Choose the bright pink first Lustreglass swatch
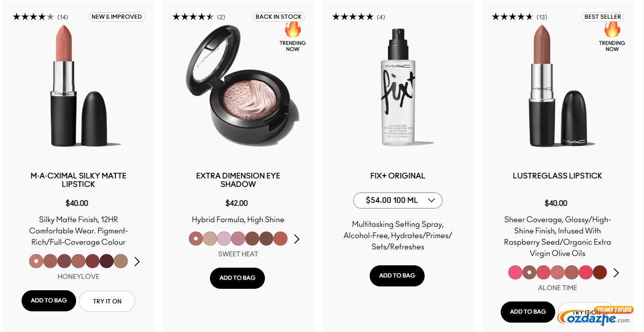Image resolution: width=644 pixels, height=332 pixels. tap(515, 272)
